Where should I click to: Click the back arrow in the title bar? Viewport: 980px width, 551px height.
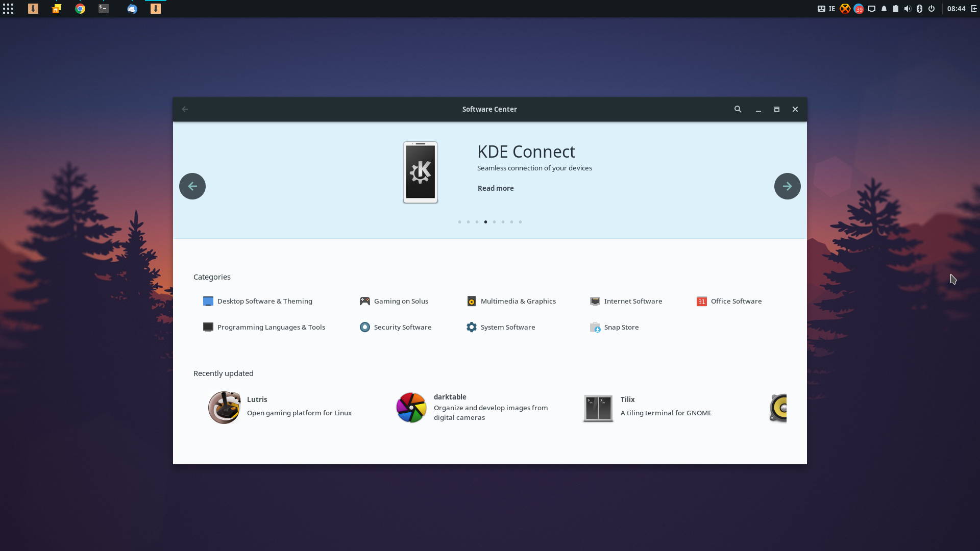(x=185, y=109)
